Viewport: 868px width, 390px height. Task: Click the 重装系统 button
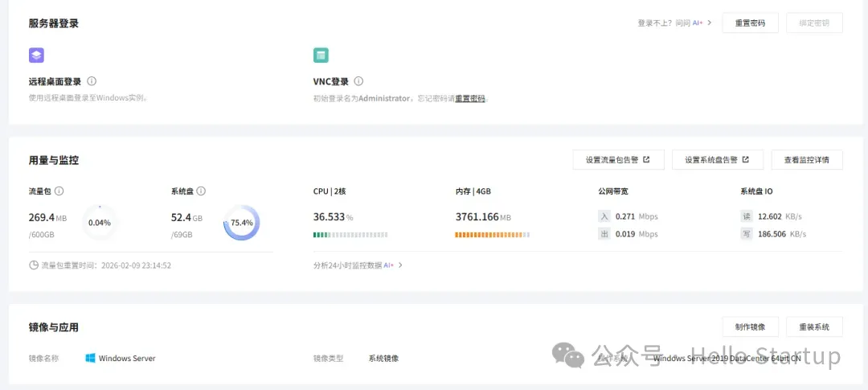tap(814, 326)
